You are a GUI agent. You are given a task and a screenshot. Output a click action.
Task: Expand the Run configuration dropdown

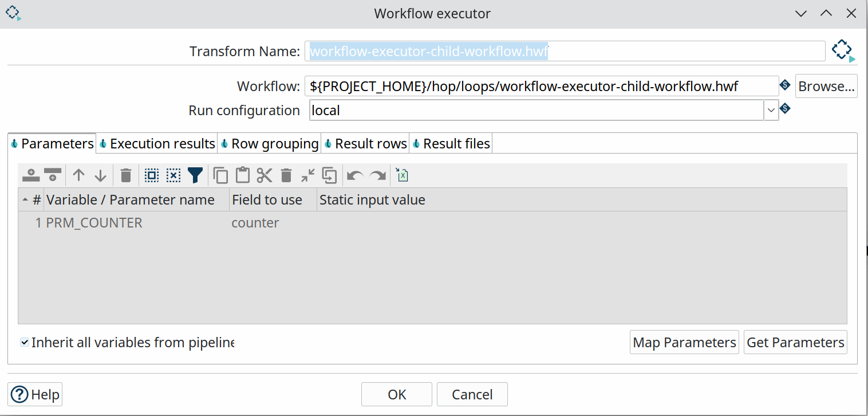click(771, 110)
